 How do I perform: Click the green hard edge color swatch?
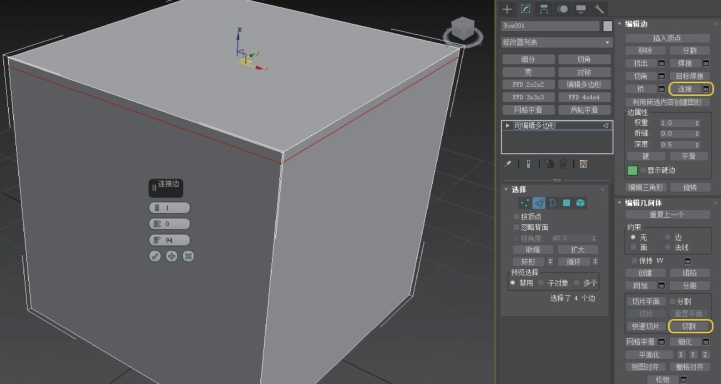(632, 170)
